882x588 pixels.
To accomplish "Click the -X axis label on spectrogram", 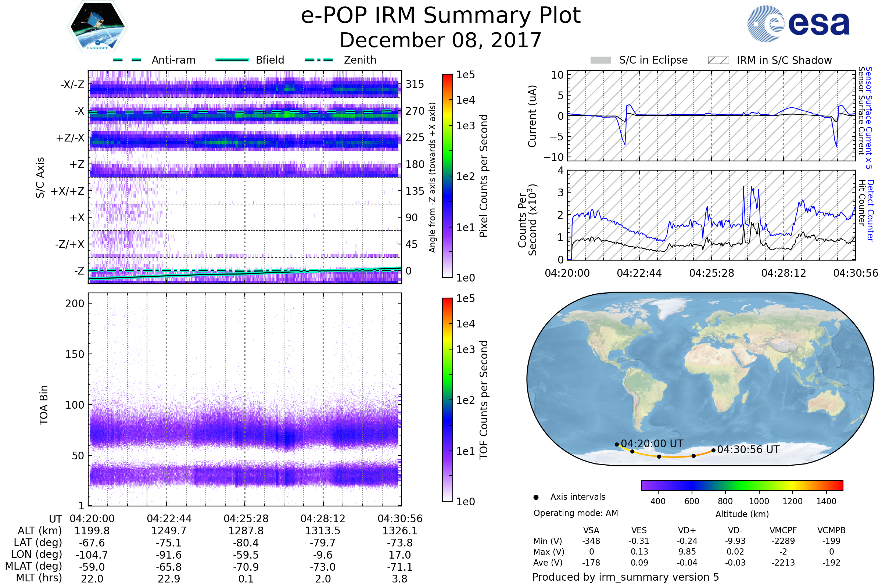I will (x=79, y=111).
